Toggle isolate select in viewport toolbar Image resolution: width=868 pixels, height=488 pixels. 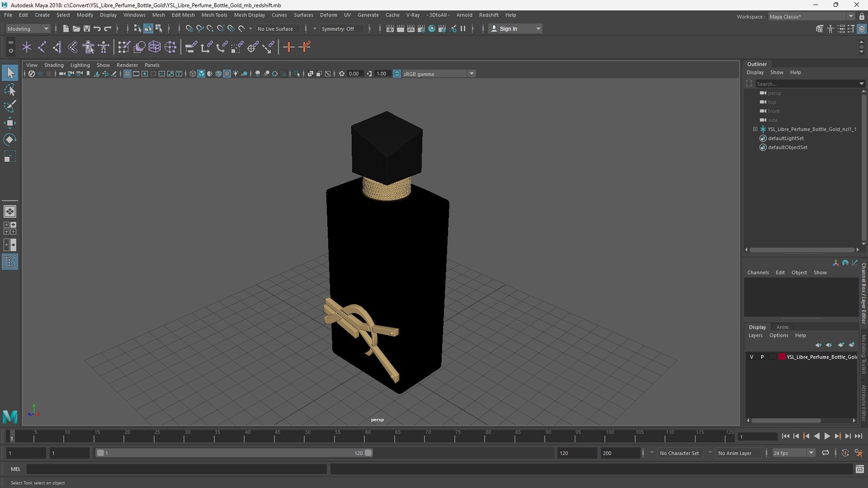297,74
